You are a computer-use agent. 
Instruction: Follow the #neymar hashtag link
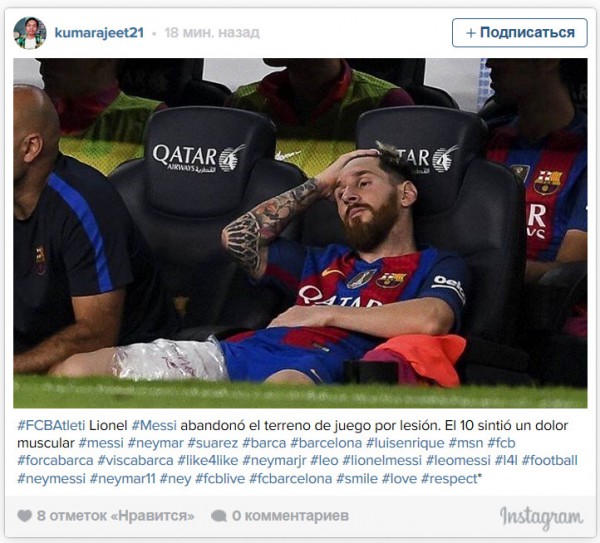pyautogui.click(x=155, y=443)
